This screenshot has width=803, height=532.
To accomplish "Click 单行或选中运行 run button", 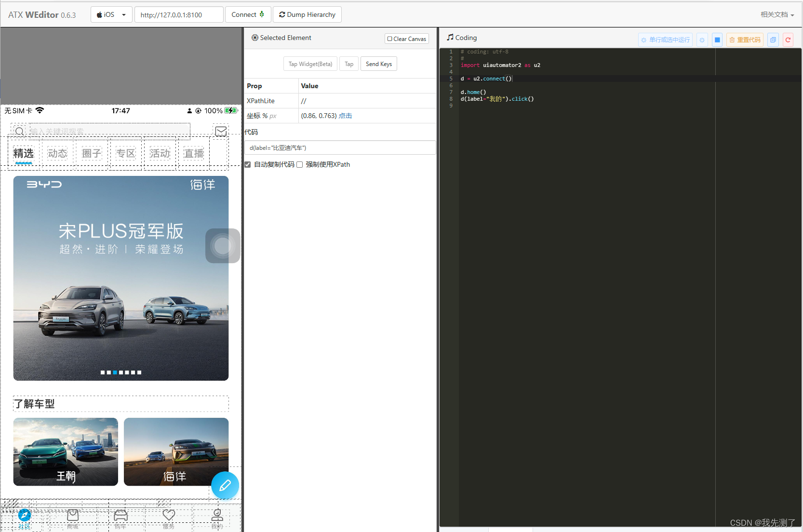I will click(x=665, y=40).
